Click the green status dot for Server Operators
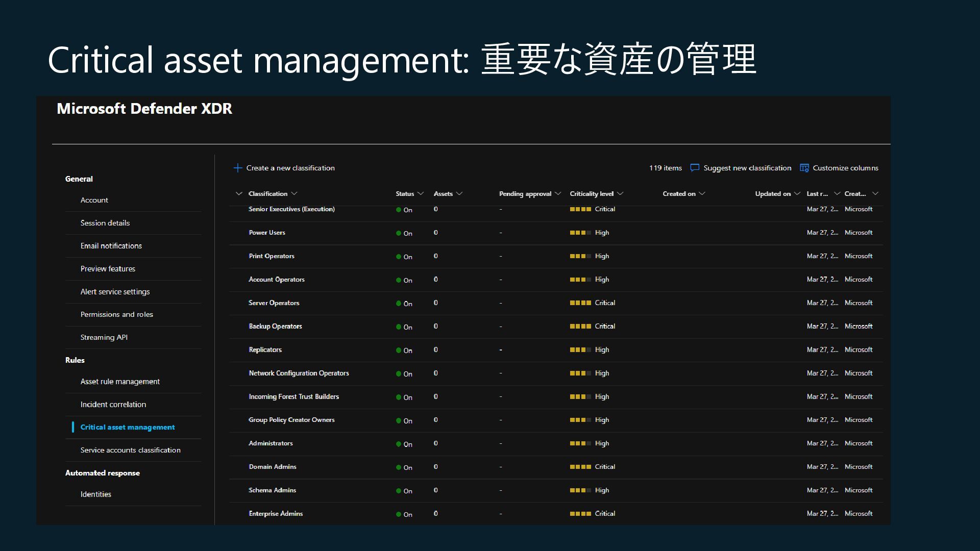Screen dimensions: 980x551 [x=399, y=304]
